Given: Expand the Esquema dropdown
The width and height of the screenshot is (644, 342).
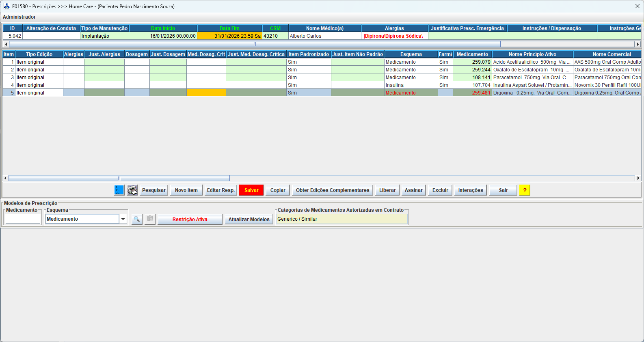Looking at the screenshot, I should pyautogui.click(x=123, y=219).
